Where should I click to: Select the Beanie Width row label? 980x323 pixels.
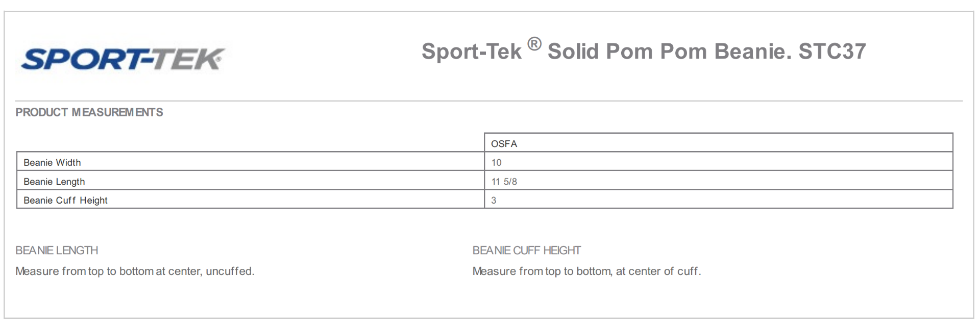point(52,163)
